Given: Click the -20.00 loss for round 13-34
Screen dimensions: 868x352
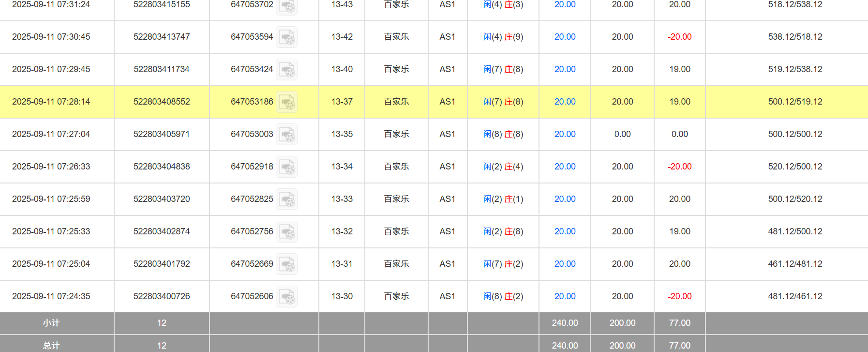Looking at the screenshot, I should coord(679,167).
